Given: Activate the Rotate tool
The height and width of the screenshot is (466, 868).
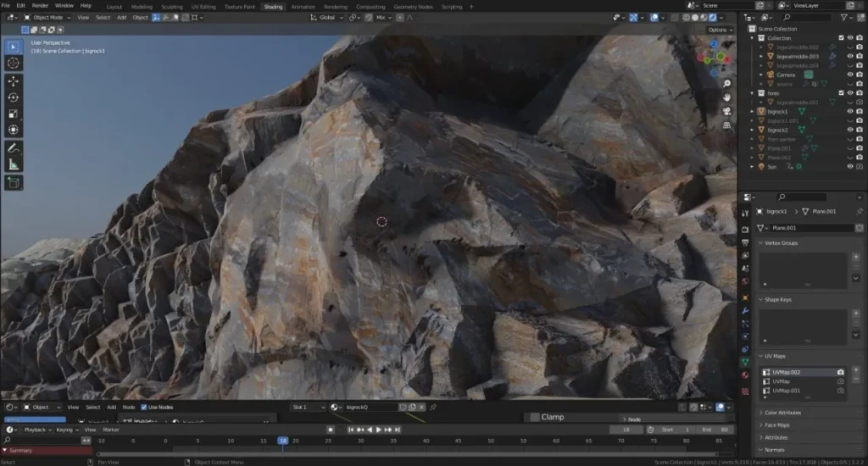Looking at the screenshot, I should (x=14, y=97).
